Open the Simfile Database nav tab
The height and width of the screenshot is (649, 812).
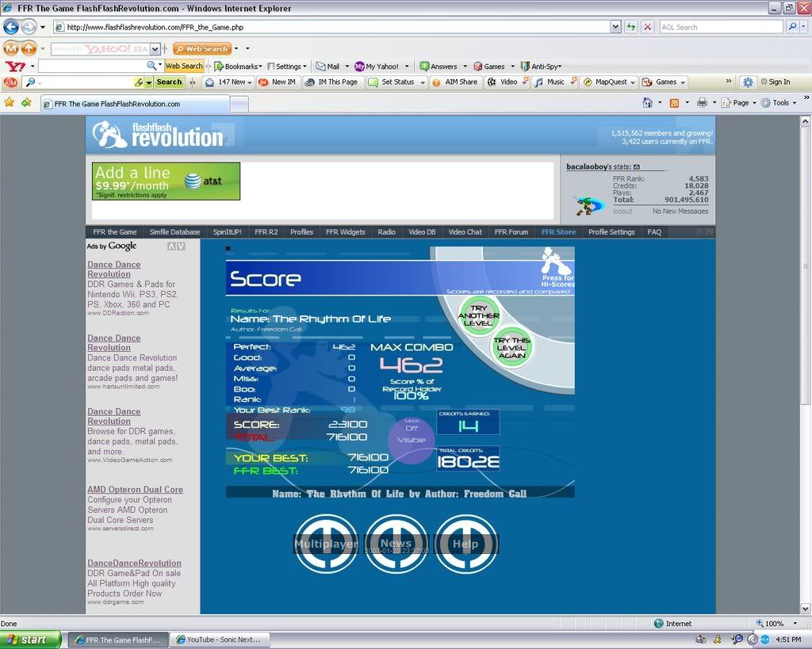pyautogui.click(x=174, y=232)
